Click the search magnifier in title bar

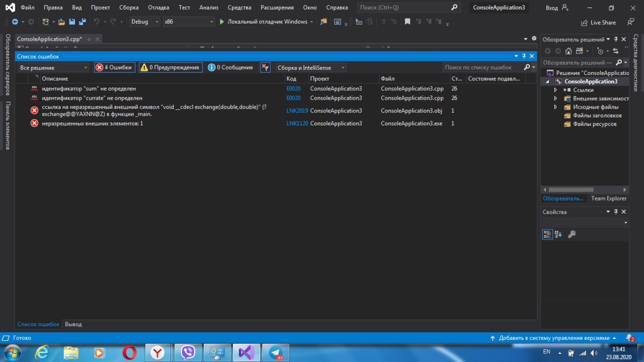click(454, 8)
